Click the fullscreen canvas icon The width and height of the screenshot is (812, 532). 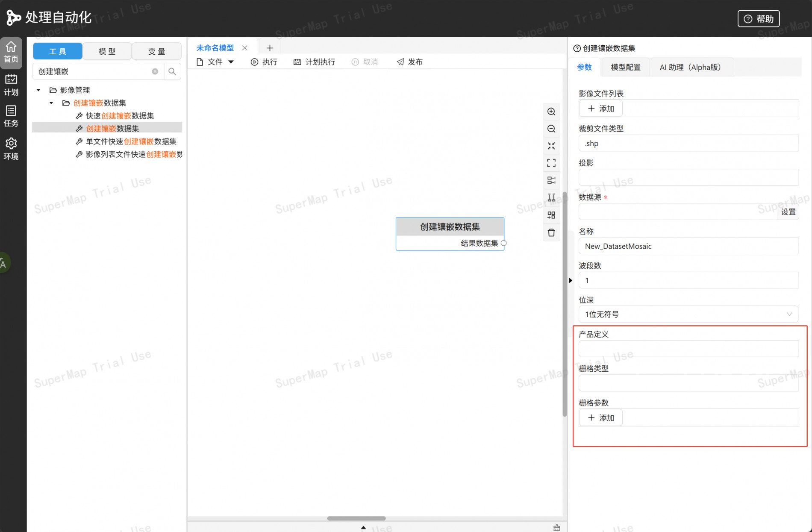(x=551, y=163)
